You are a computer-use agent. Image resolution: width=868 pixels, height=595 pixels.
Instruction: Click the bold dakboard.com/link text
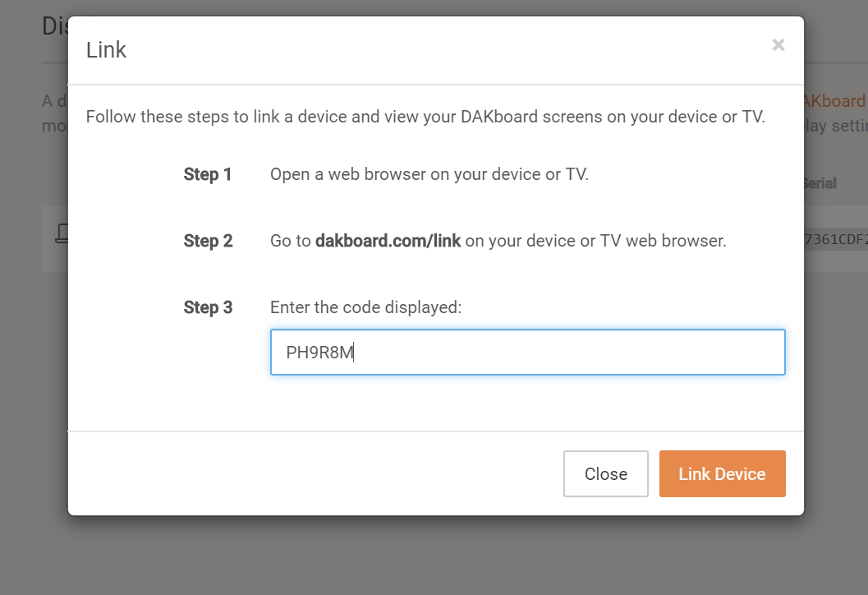pos(388,240)
